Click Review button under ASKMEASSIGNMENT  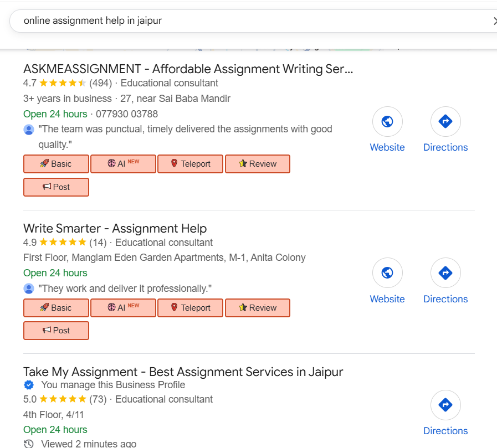tap(257, 164)
